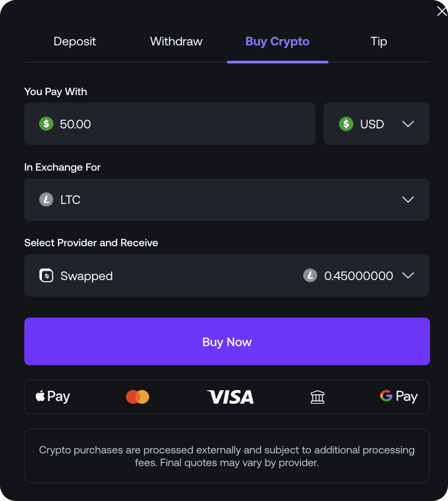Select the Tip tab
Image resolution: width=448 pixels, height=501 pixels.
379,42
